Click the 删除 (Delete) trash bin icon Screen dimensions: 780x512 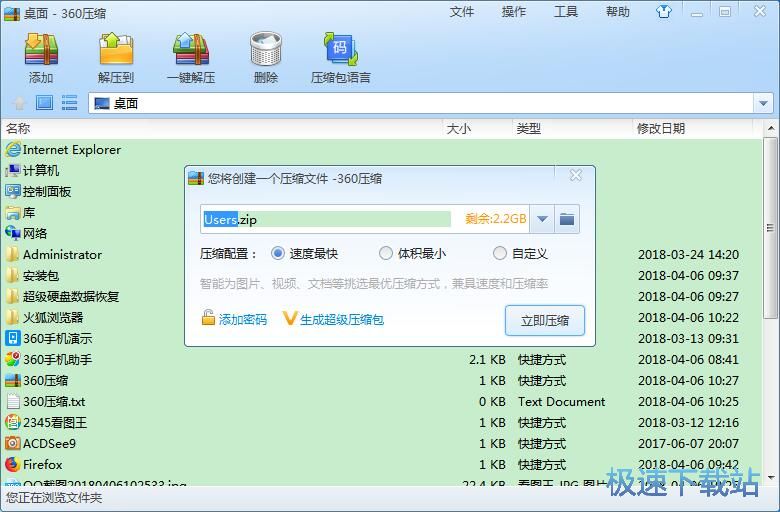(x=266, y=49)
